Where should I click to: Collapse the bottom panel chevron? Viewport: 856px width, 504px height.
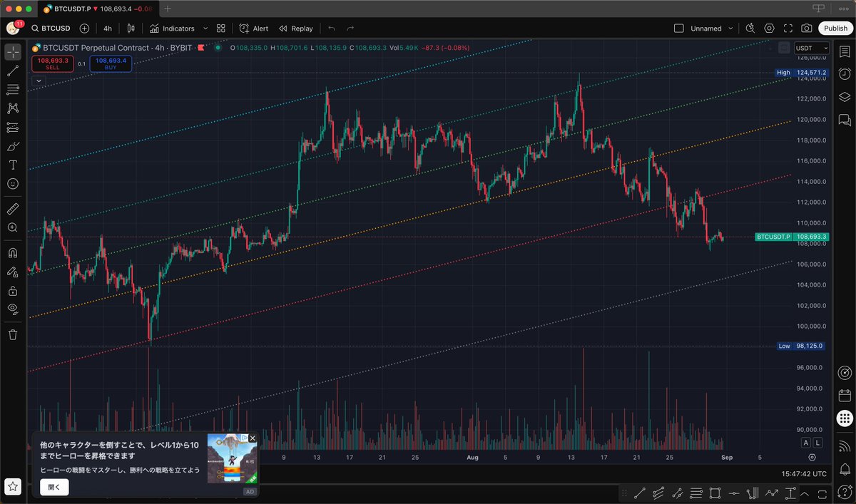[805, 493]
